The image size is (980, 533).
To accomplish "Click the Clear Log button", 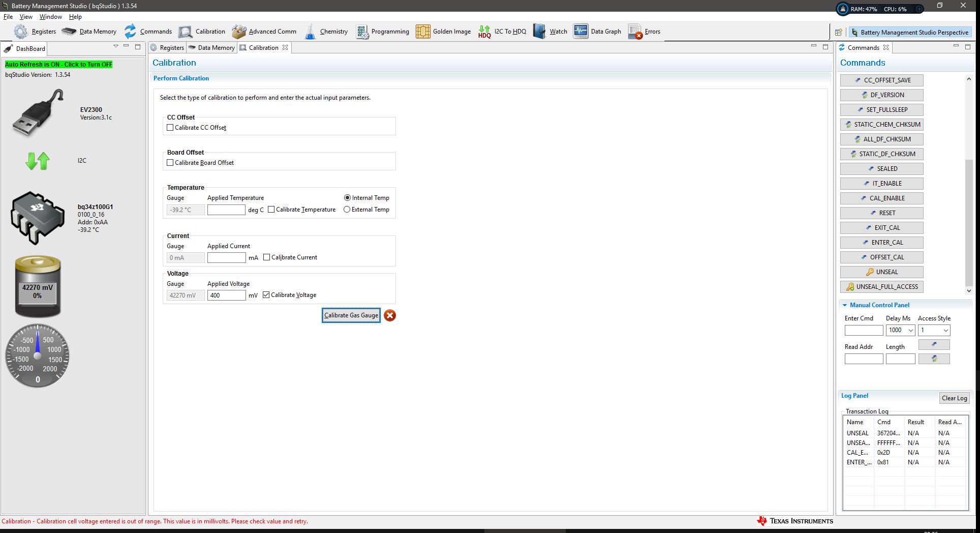I will pyautogui.click(x=954, y=398).
